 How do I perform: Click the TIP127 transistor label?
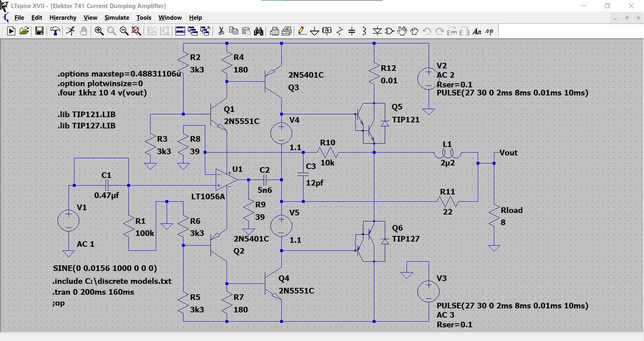406,239
